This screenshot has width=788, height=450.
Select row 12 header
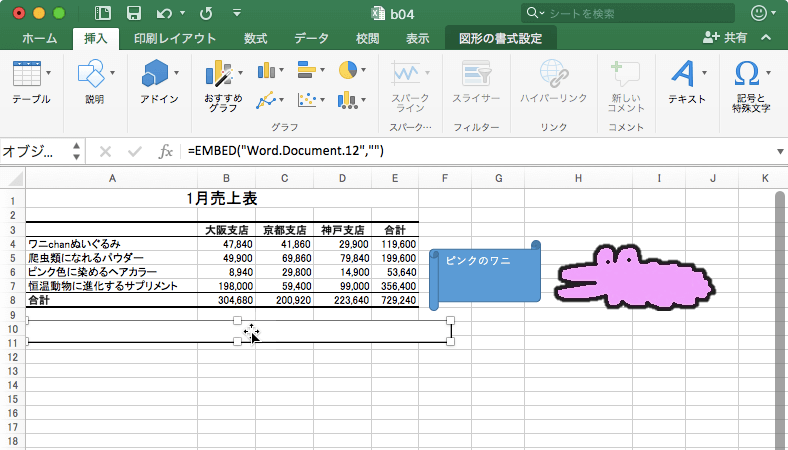13,357
